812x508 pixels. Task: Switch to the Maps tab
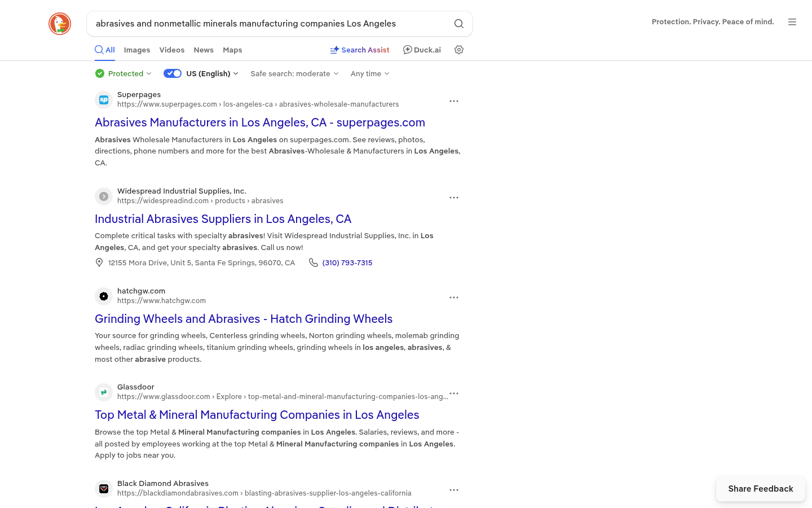click(x=232, y=50)
